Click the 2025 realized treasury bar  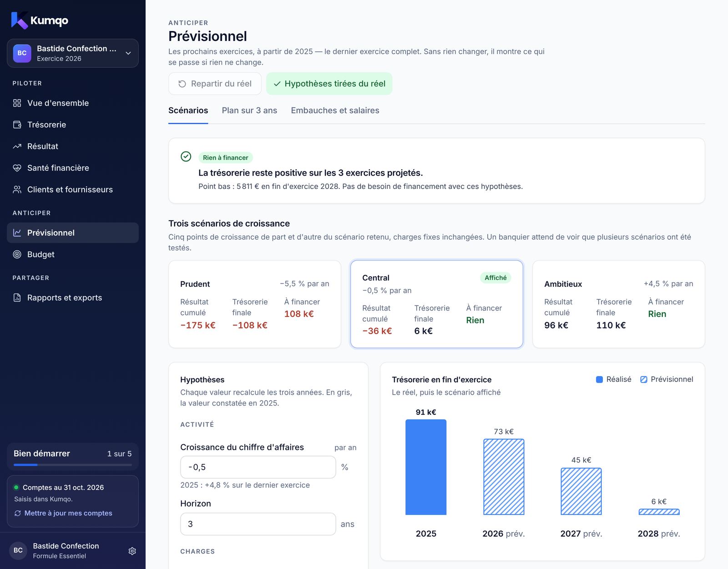click(x=426, y=467)
